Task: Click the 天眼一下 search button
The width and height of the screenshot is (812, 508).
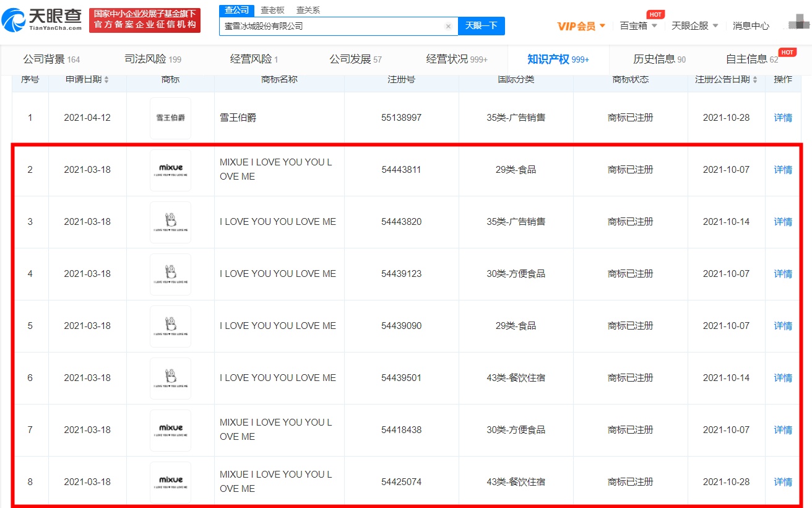Action: pyautogui.click(x=482, y=26)
